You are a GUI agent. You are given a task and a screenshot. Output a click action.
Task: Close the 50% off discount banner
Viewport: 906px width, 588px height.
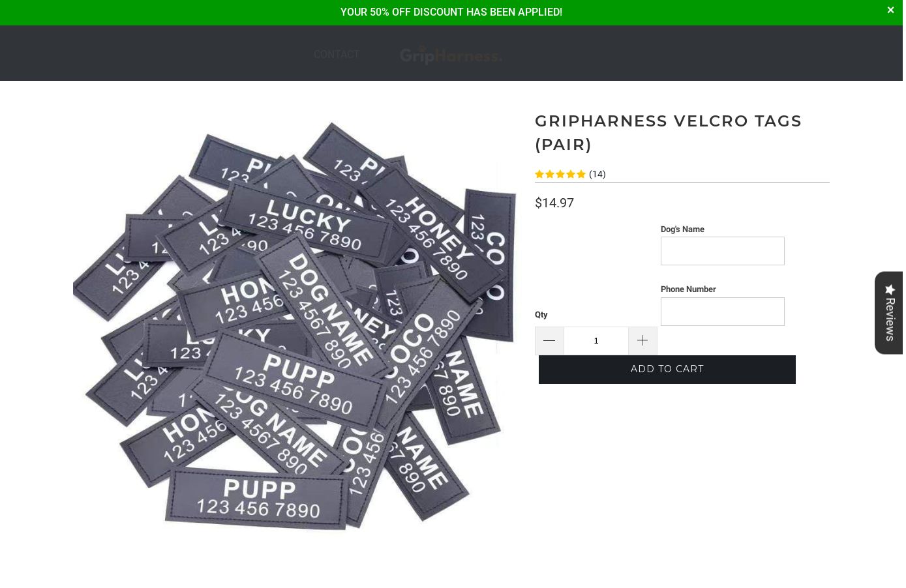coord(890,10)
